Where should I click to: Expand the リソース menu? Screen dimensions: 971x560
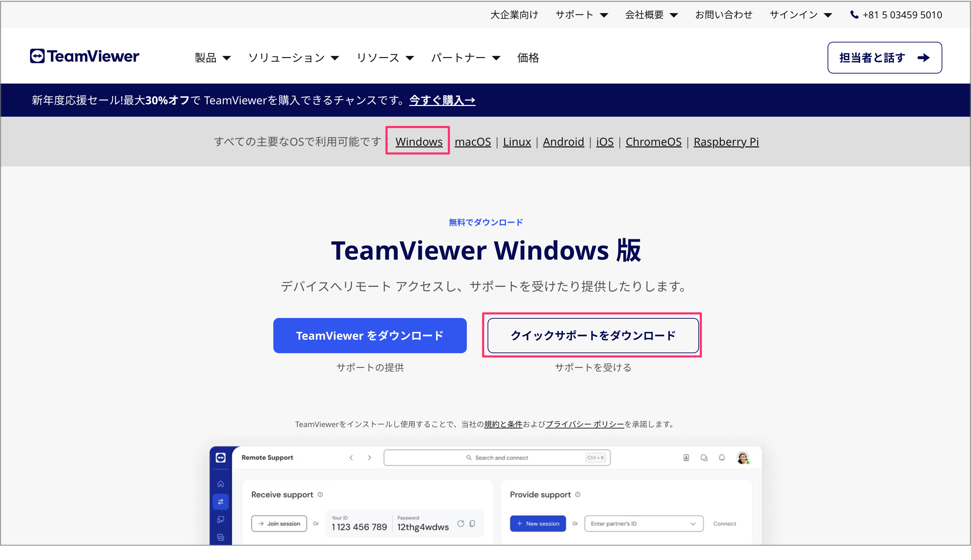[x=385, y=58]
